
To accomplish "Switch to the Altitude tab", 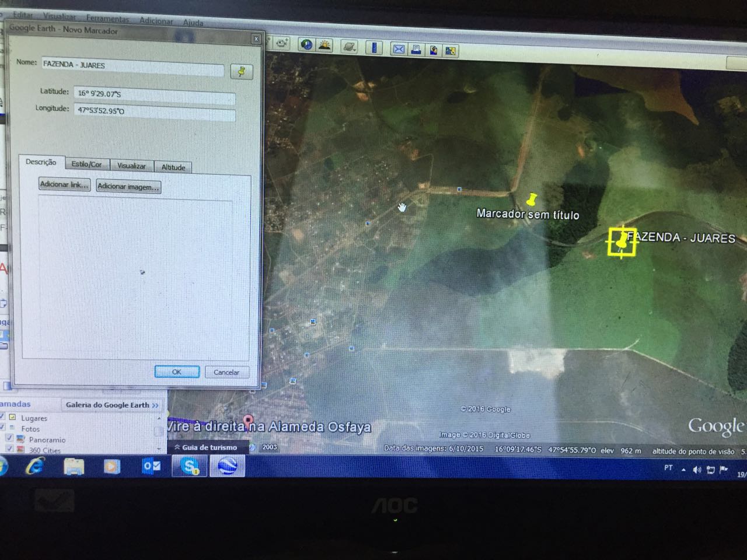I will 173,167.
